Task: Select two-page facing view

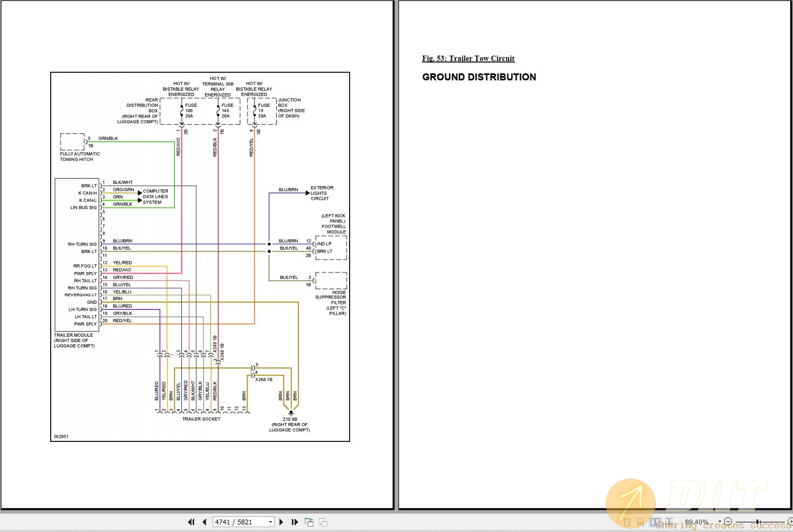Action: pyautogui.click(x=655, y=522)
